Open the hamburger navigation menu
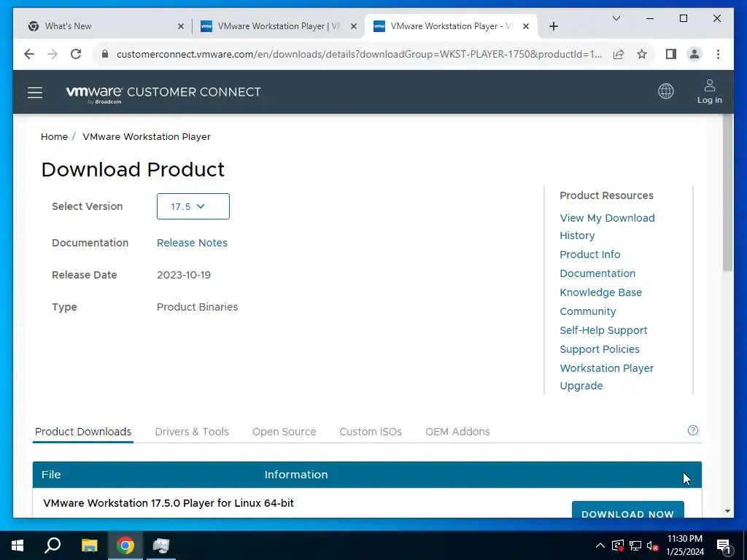This screenshot has height=560, width=747. (x=35, y=93)
